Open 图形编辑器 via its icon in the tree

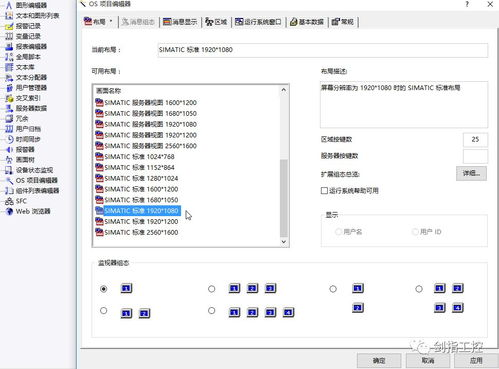9,5
